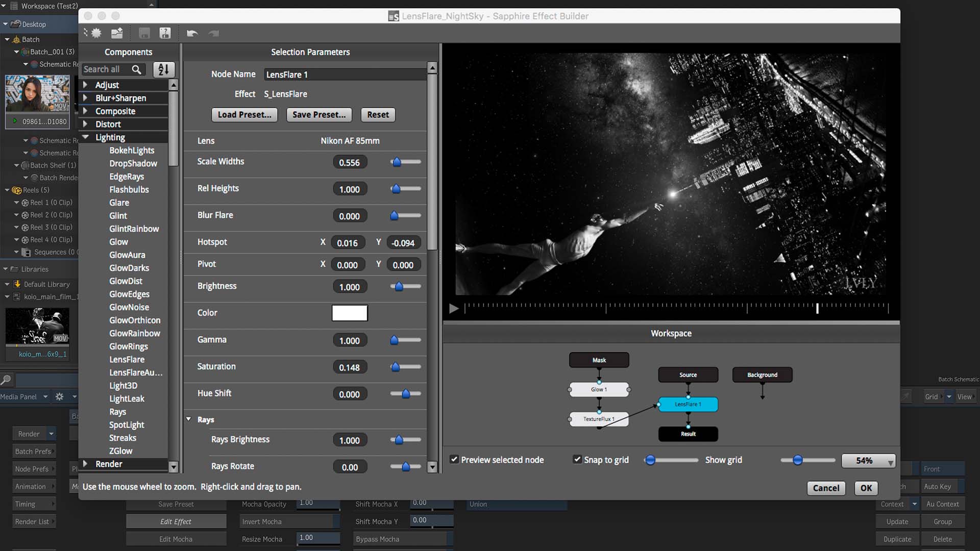Viewport: 980px width, 551px height.
Task: Click the TextureFlux 1 node icon
Action: pos(598,418)
